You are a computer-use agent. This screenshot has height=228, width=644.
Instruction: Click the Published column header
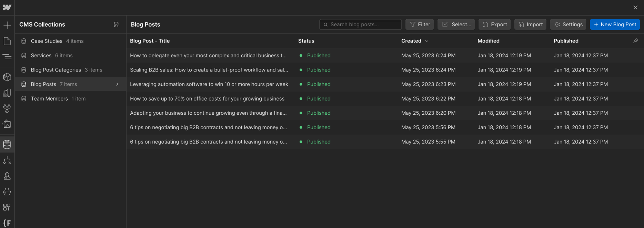click(566, 41)
